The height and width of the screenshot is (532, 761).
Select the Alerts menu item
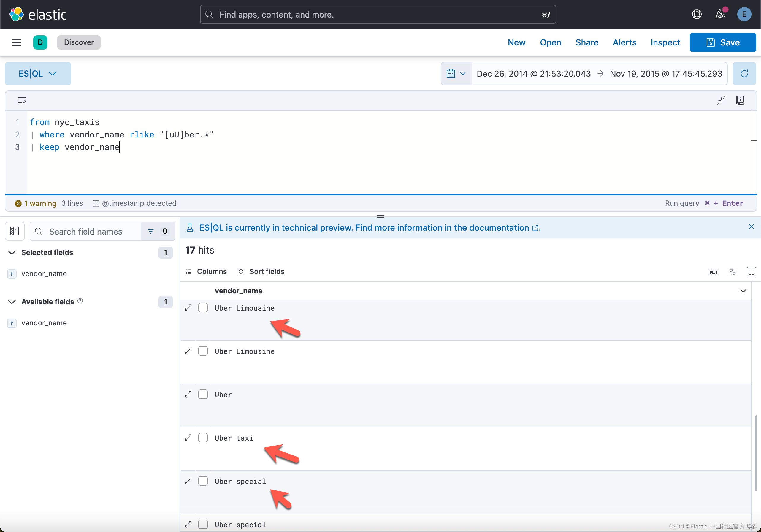coord(624,42)
